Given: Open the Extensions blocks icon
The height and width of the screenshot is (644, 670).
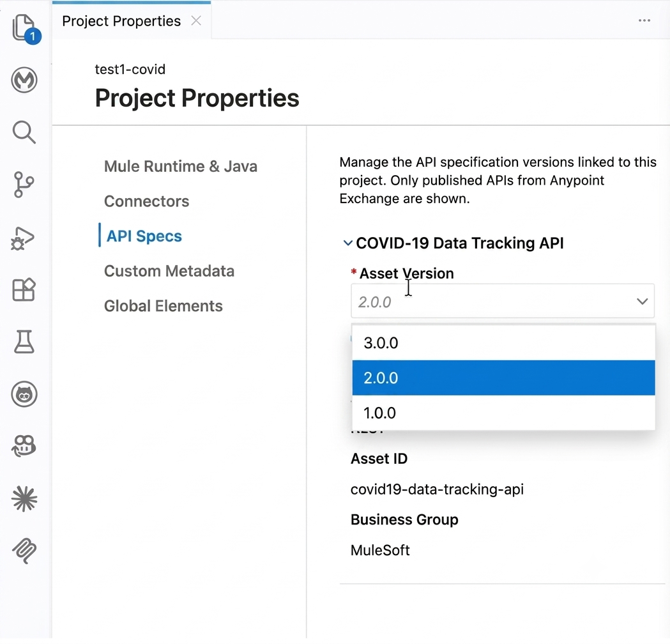Looking at the screenshot, I should (24, 289).
